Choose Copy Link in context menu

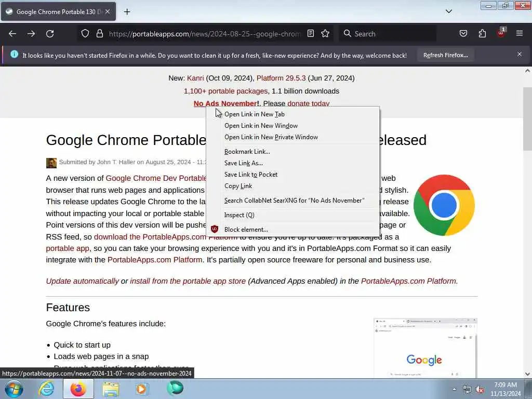tap(292, 187)
